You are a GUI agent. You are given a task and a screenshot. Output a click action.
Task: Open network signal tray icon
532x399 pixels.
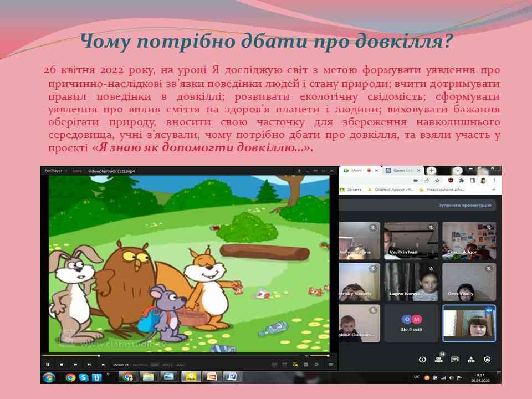443,378
